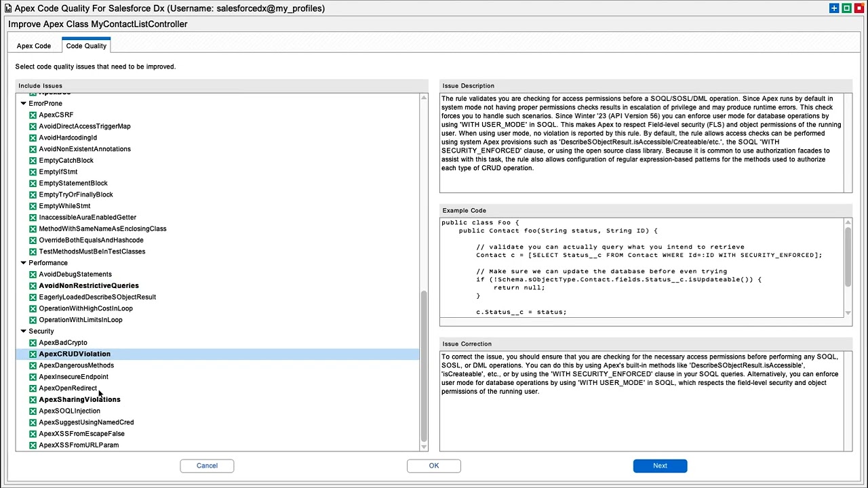Collapse the ErrorProne category

[23, 104]
